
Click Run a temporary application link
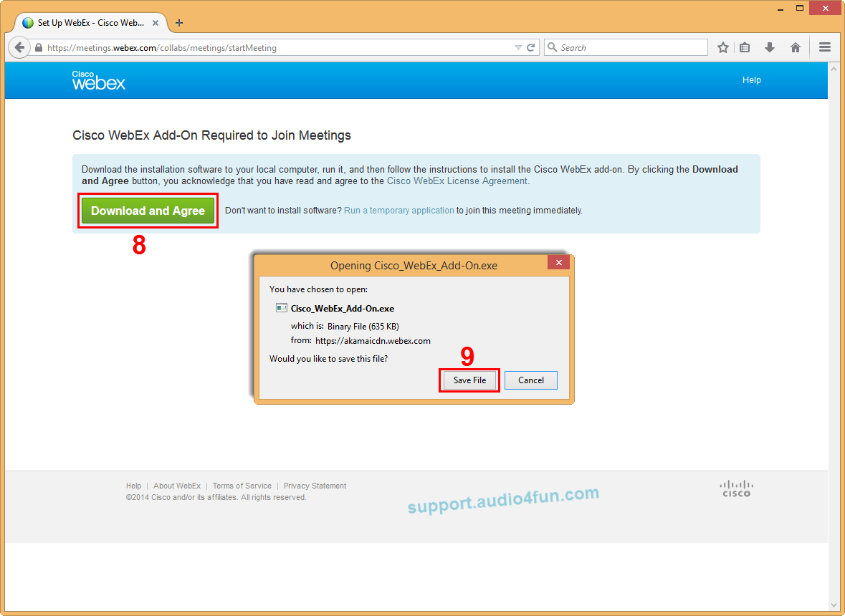pyautogui.click(x=398, y=211)
